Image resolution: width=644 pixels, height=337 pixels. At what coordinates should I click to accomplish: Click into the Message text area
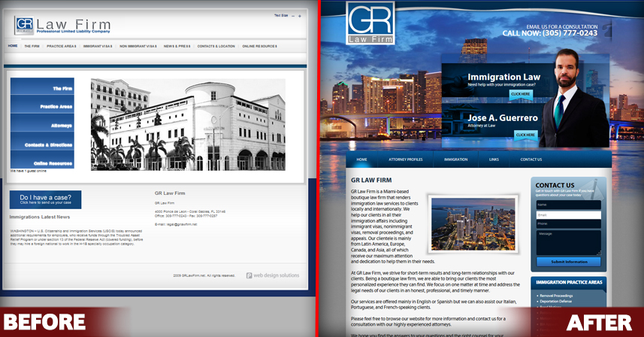point(568,241)
